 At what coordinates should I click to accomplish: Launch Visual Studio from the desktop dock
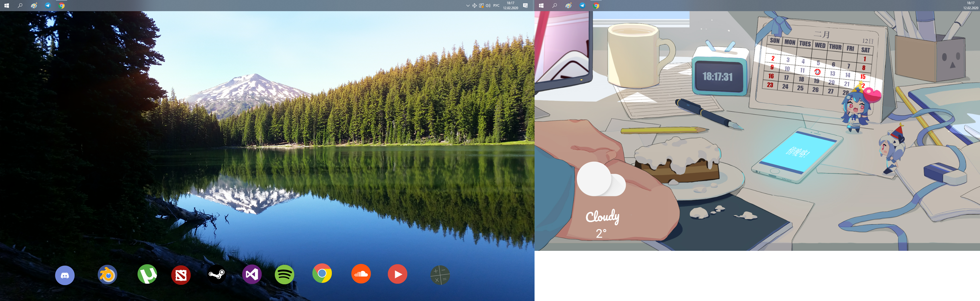[252, 274]
